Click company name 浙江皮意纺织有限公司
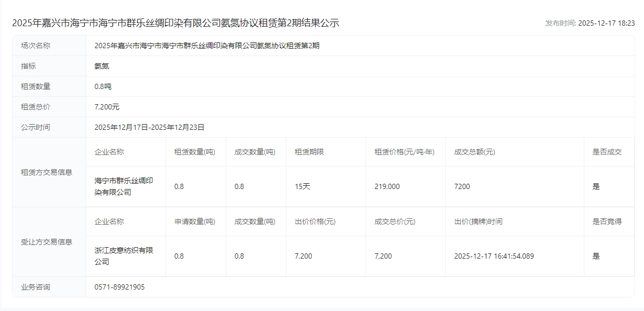This screenshot has height=311, width=644. pyautogui.click(x=124, y=256)
